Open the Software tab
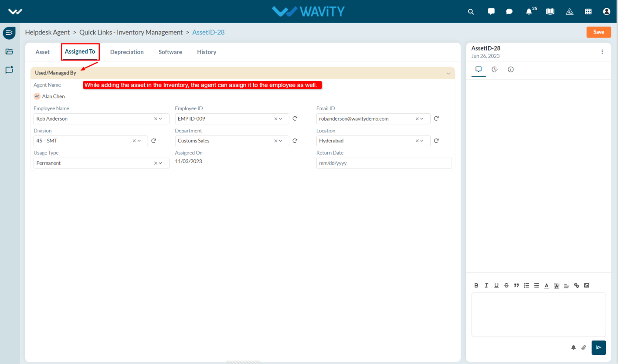618x364 pixels. point(170,52)
